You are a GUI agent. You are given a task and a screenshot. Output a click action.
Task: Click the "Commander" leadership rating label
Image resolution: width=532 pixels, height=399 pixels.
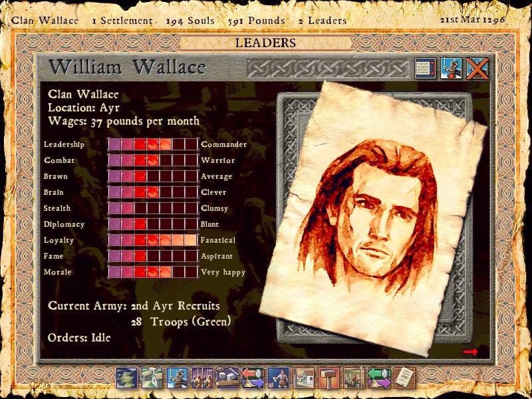point(224,144)
